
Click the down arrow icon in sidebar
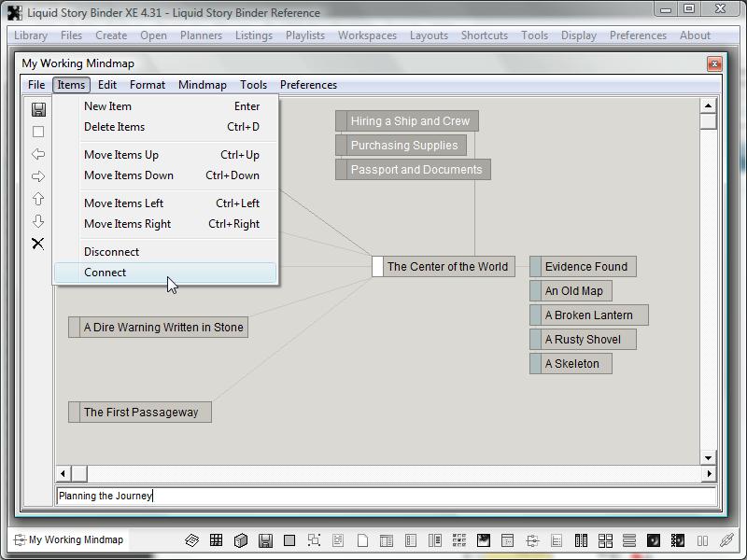pos(38,221)
